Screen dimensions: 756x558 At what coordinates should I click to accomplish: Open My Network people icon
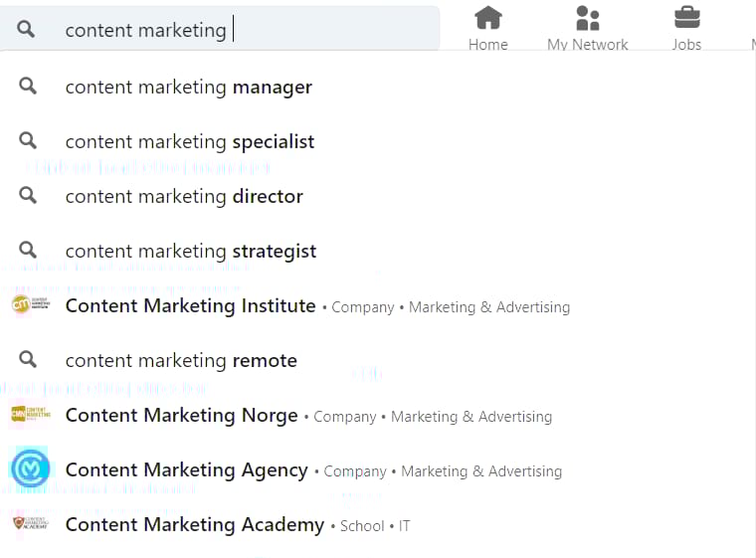coord(587,18)
